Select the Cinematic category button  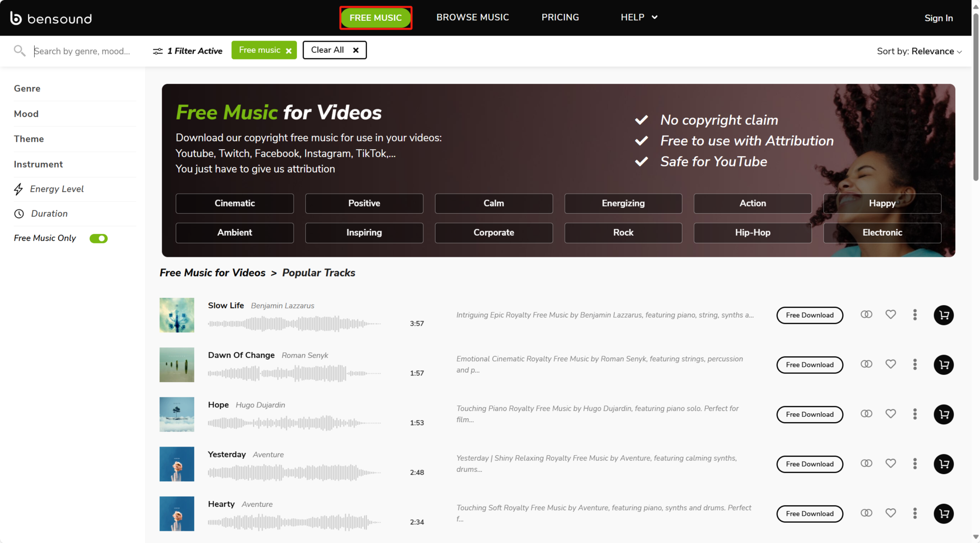point(234,203)
